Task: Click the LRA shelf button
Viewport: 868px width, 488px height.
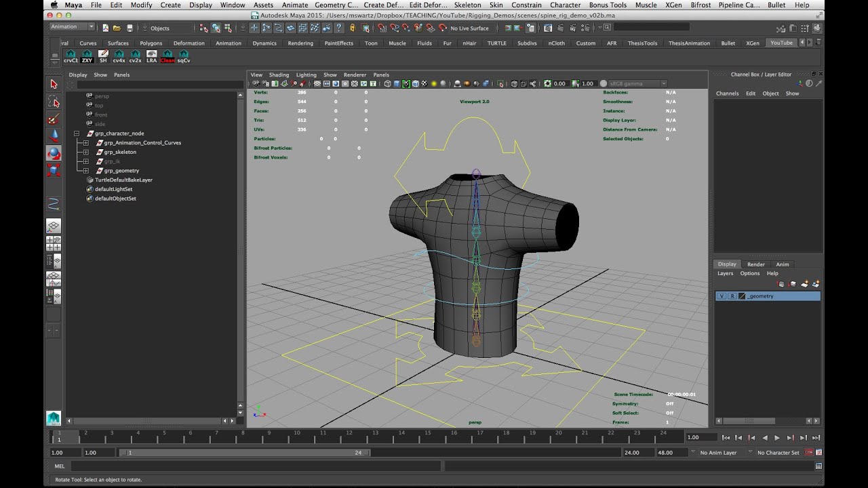Action: [151, 56]
